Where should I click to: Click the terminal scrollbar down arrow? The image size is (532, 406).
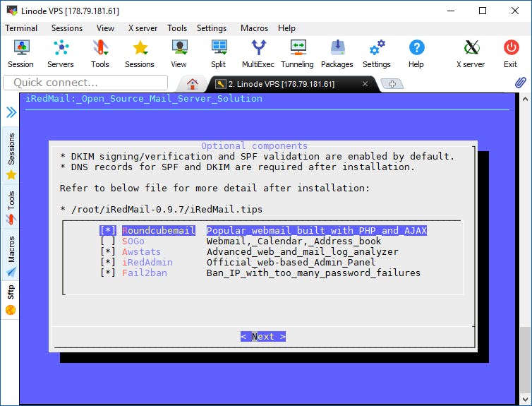point(525,399)
